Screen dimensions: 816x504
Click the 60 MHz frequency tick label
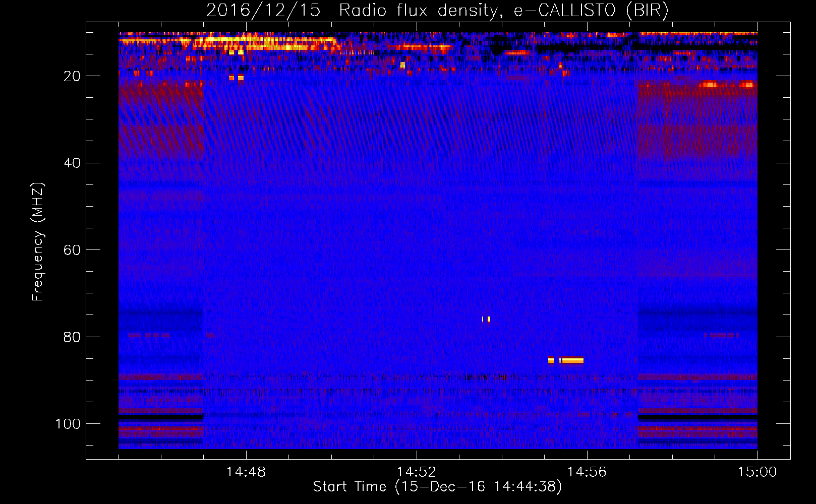click(x=72, y=250)
